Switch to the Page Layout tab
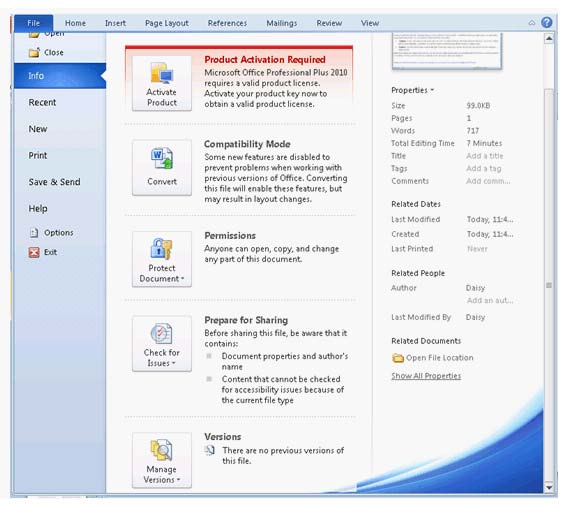This screenshot has width=565, height=506. (166, 23)
